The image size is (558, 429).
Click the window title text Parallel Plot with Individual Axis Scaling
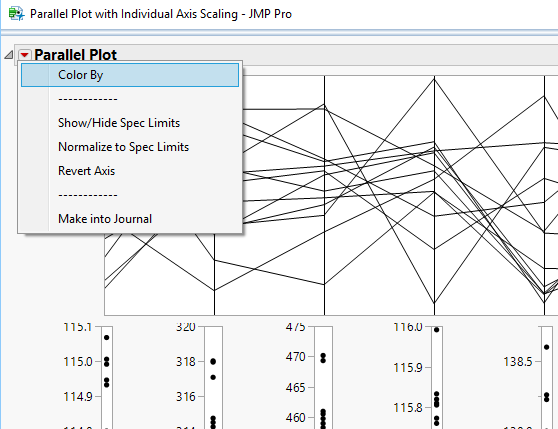pyautogui.click(x=134, y=14)
